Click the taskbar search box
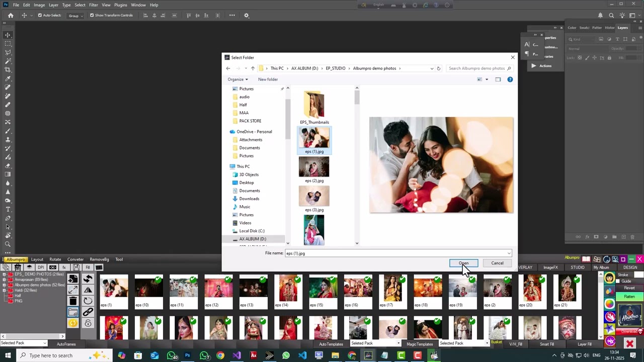Screen dimensions: 644x362 click(x=65, y=355)
